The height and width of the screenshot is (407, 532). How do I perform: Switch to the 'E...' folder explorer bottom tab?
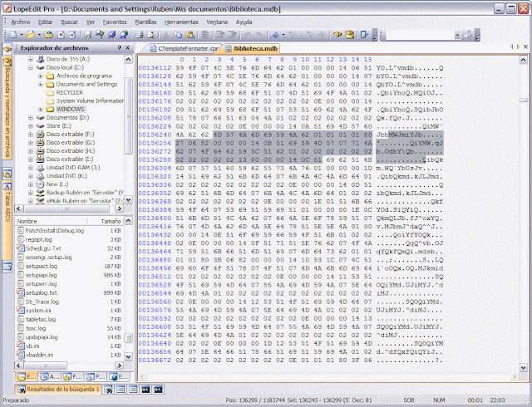click(x=27, y=377)
